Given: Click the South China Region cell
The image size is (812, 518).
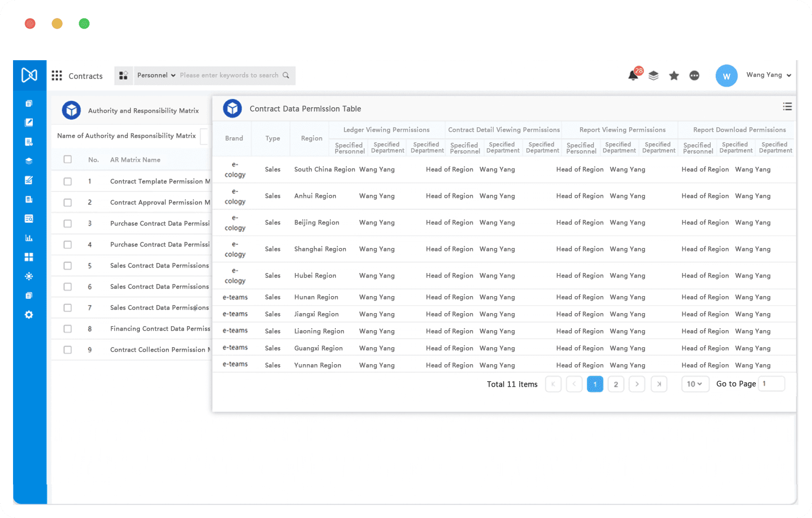Looking at the screenshot, I should coord(324,169).
